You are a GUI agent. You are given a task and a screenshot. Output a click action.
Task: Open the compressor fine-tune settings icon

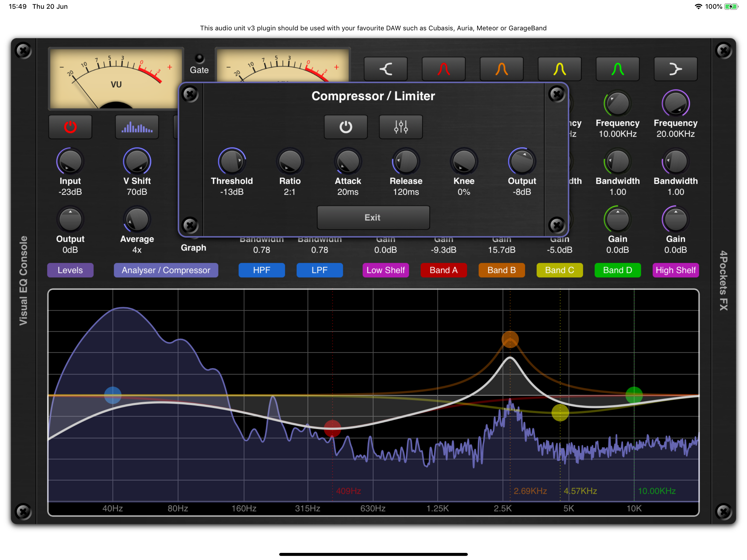(401, 127)
